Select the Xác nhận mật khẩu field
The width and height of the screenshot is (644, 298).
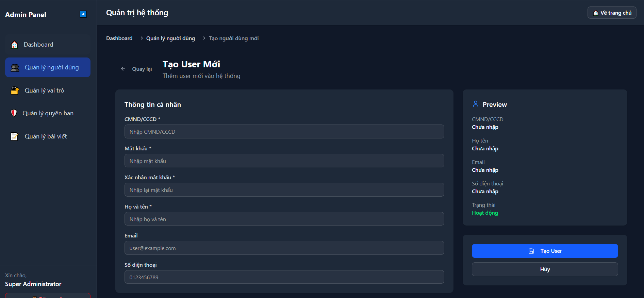[x=284, y=190]
